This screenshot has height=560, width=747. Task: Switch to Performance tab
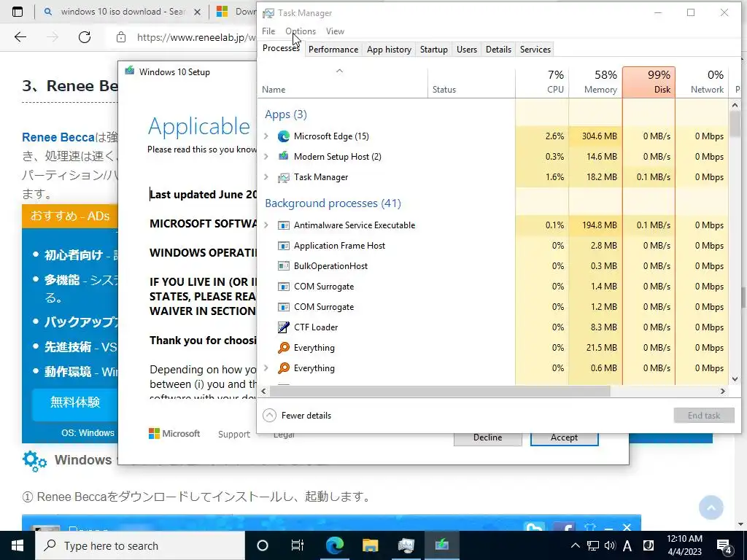coord(333,50)
